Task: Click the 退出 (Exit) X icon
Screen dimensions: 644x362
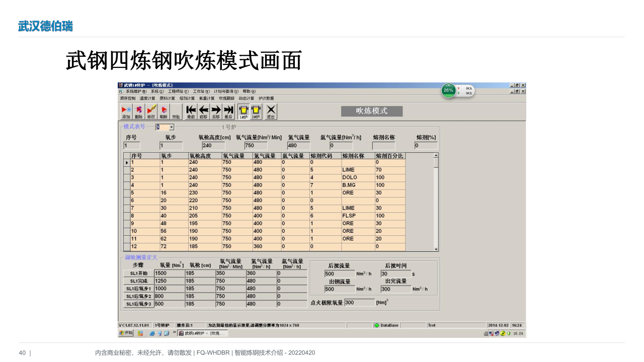Action: pos(271,112)
